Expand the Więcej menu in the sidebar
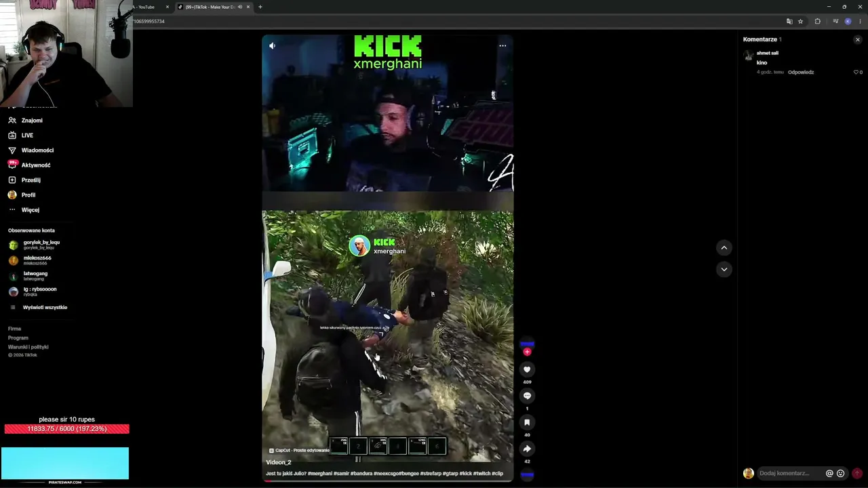This screenshot has width=868, height=488. tap(31, 210)
